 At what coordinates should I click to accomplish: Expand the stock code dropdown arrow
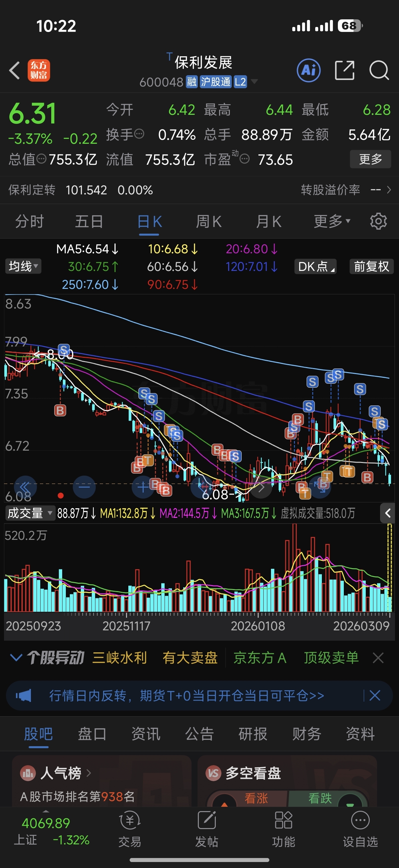[254, 82]
